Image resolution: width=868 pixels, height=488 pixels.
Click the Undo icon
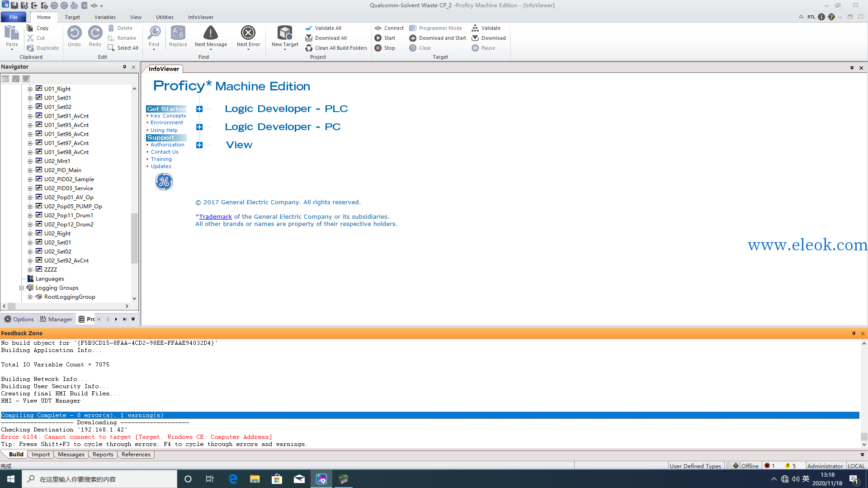[75, 33]
